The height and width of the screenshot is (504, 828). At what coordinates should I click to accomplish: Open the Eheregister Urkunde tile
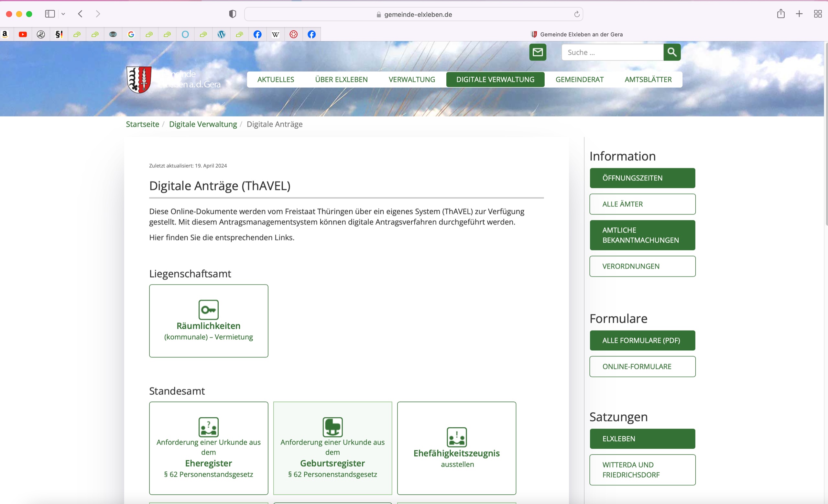click(x=208, y=448)
